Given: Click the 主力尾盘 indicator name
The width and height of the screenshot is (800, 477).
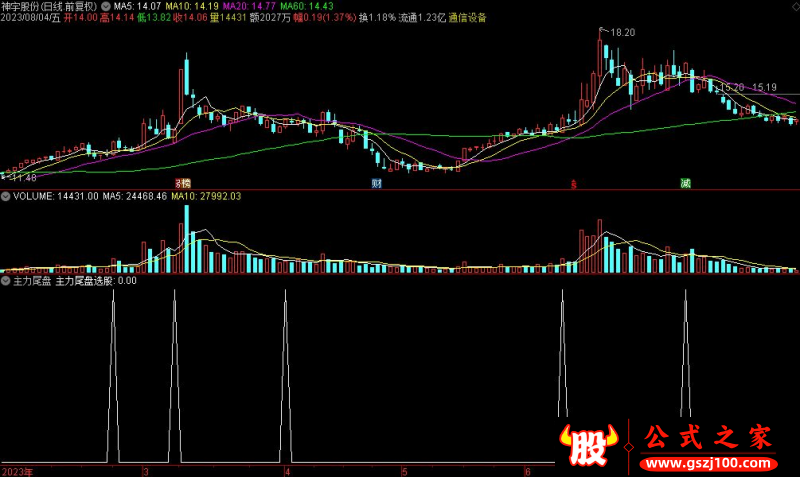Looking at the screenshot, I should pos(32,281).
